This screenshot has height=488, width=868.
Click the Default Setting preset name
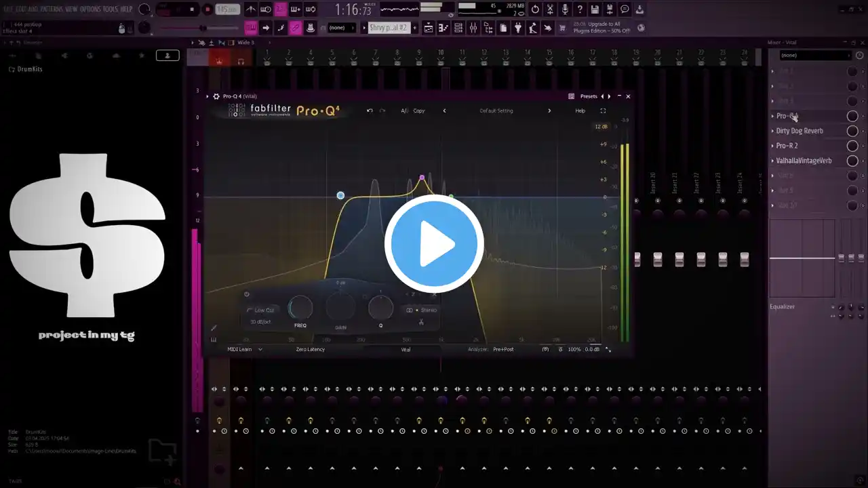[496, 110]
